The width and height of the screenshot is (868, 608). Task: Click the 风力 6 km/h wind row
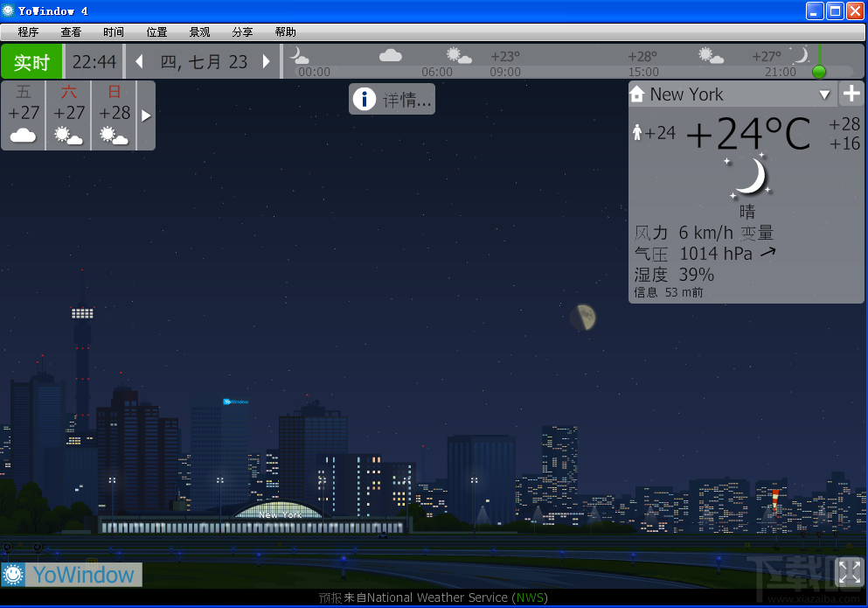click(704, 233)
